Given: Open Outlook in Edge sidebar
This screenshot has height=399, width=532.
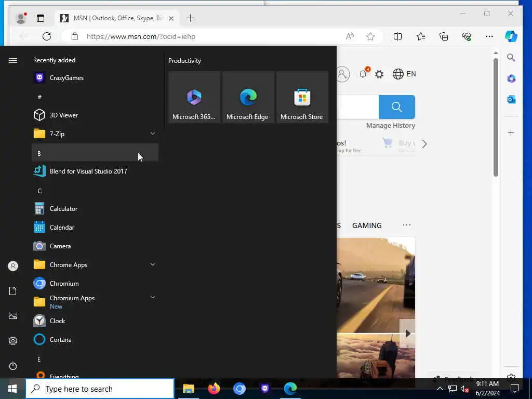Looking at the screenshot, I should [511, 99].
